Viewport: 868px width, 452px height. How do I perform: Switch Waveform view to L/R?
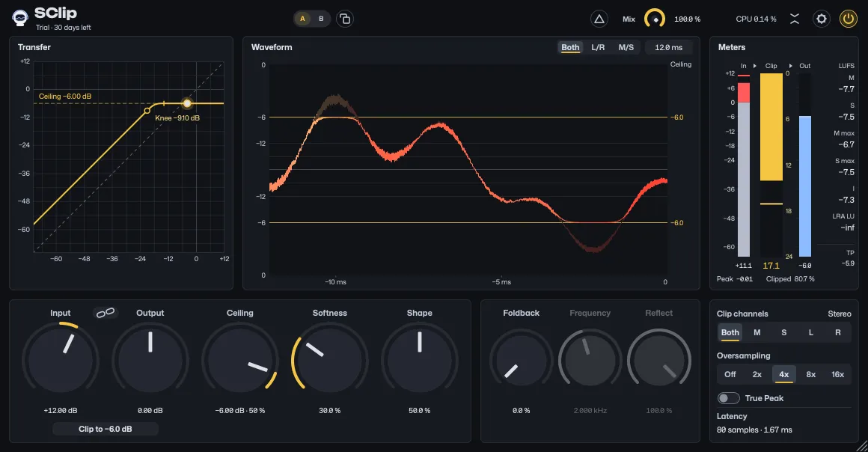(x=598, y=48)
